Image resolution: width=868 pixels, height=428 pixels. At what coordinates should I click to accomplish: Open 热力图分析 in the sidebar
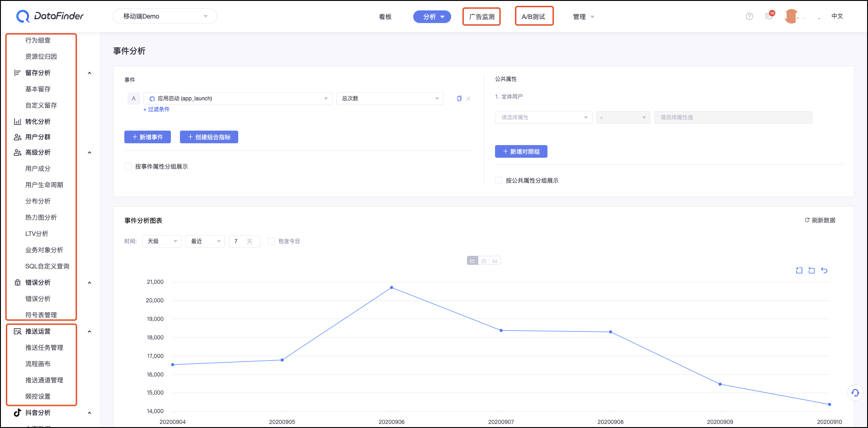point(41,217)
